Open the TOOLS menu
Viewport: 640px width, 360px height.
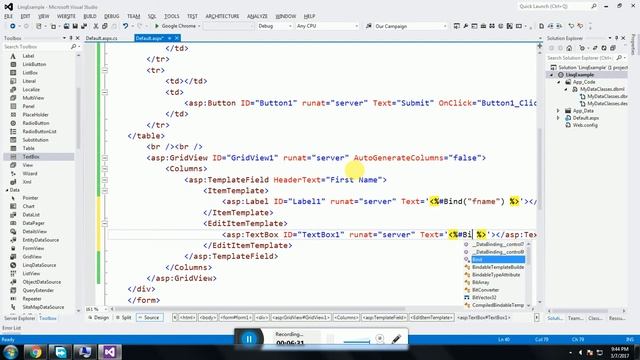tap(171, 16)
